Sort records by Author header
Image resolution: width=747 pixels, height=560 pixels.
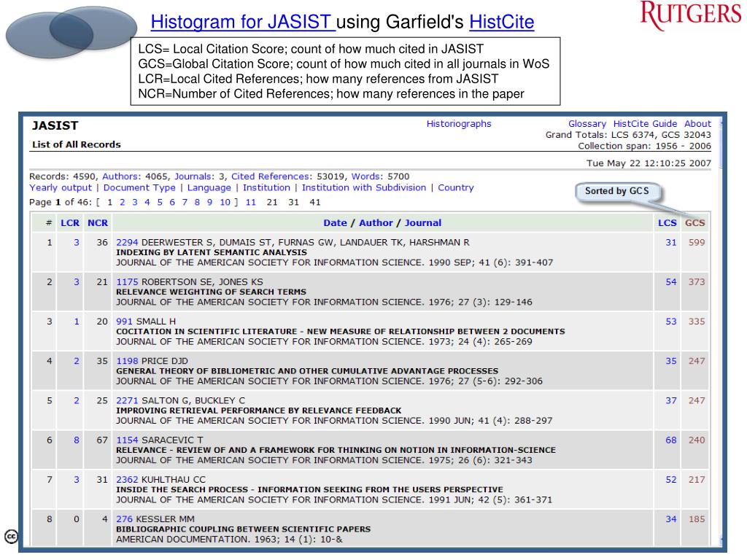coord(376,223)
